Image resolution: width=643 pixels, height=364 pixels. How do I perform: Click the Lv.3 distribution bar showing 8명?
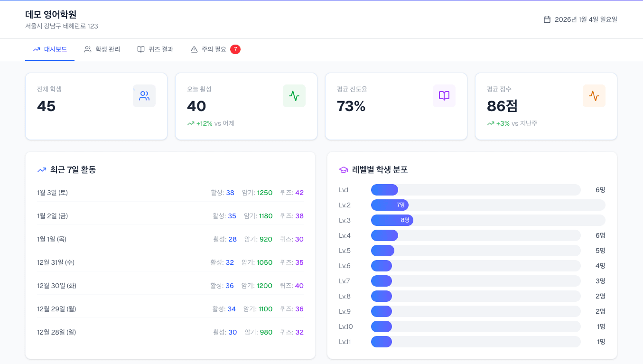pos(393,220)
